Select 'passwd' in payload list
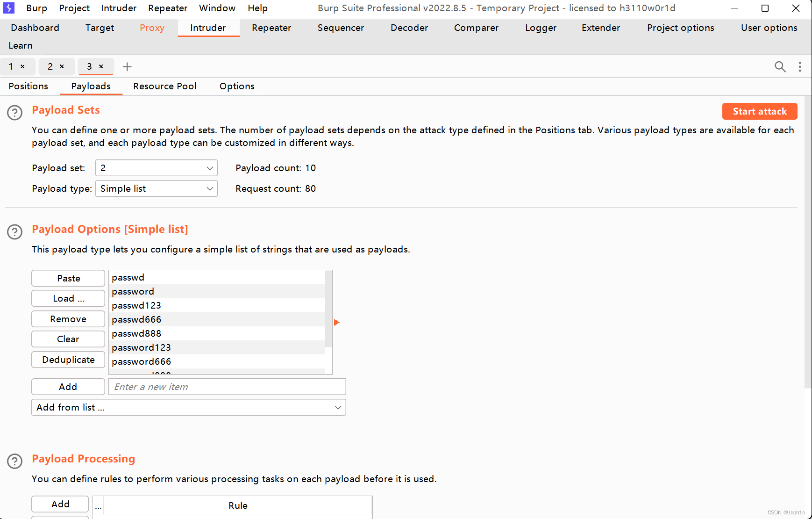The width and height of the screenshot is (812, 519). click(217, 277)
